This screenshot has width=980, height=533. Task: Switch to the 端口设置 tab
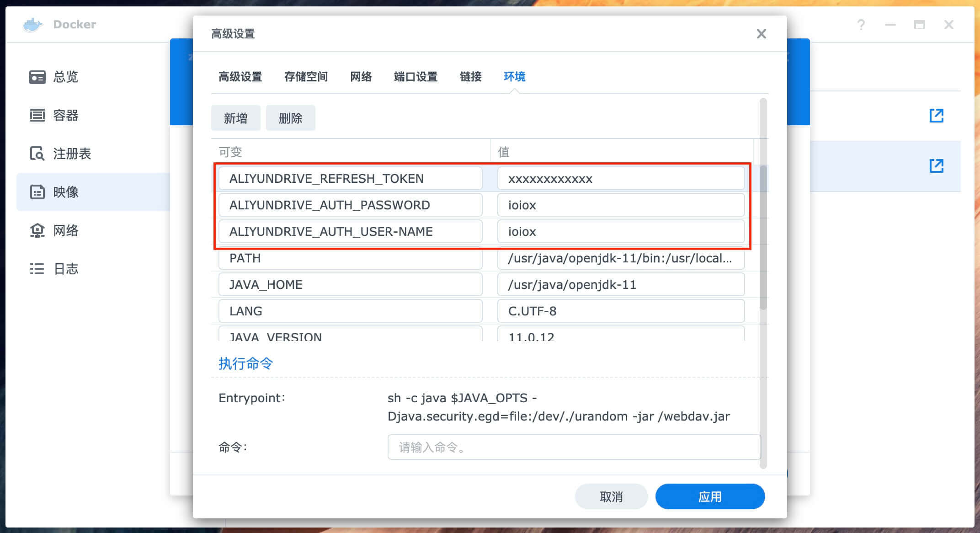tap(416, 77)
